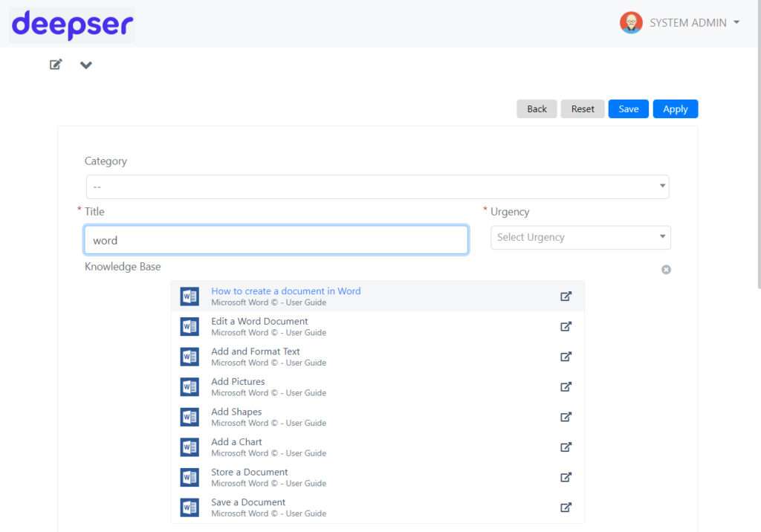This screenshot has height=532, width=761.
Task: Click the Back button
Action: click(x=537, y=108)
